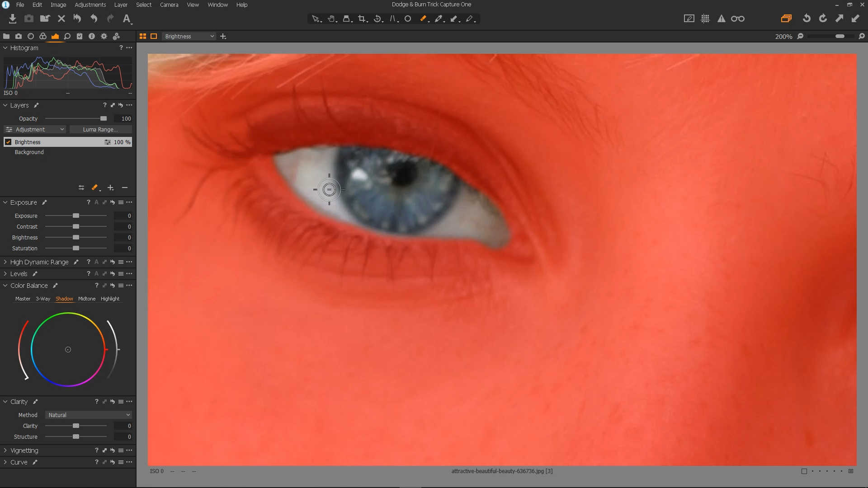Toggle exposure warning triangle icon
The height and width of the screenshot is (488, 868).
coord(722,19)
